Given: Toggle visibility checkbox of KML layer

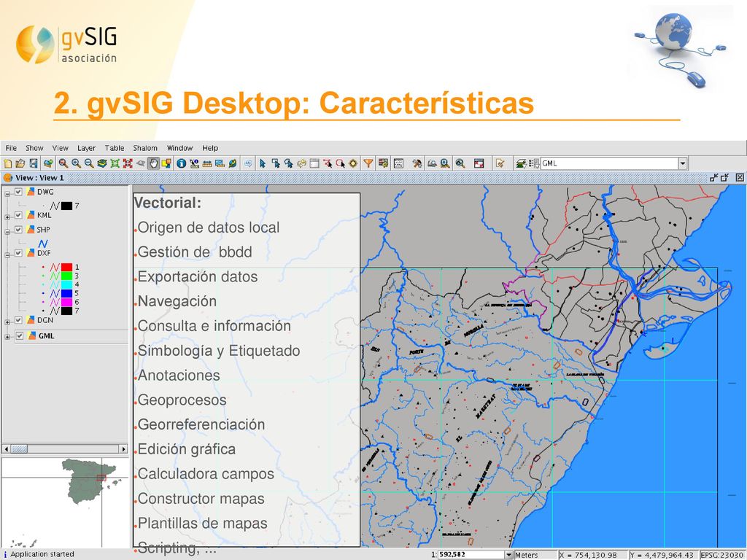Looking at the screenshot, I should coord(18,215).
